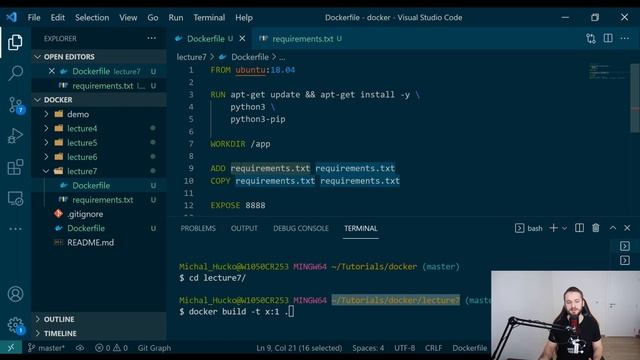
Task: Open the Go menu
Action: (x=153, y=18)
